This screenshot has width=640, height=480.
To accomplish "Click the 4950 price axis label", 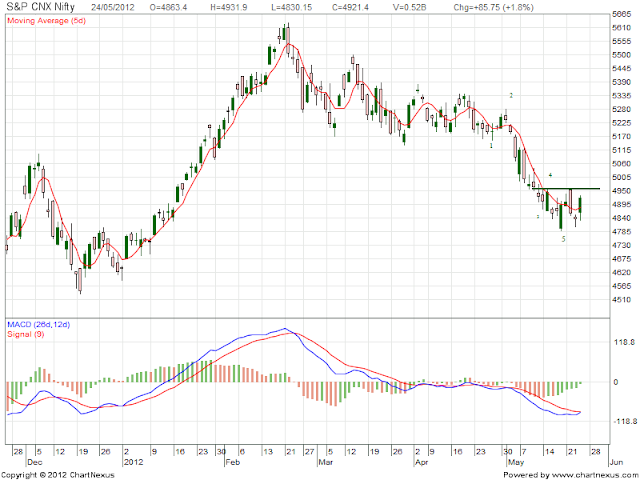I will click(622, 191).
